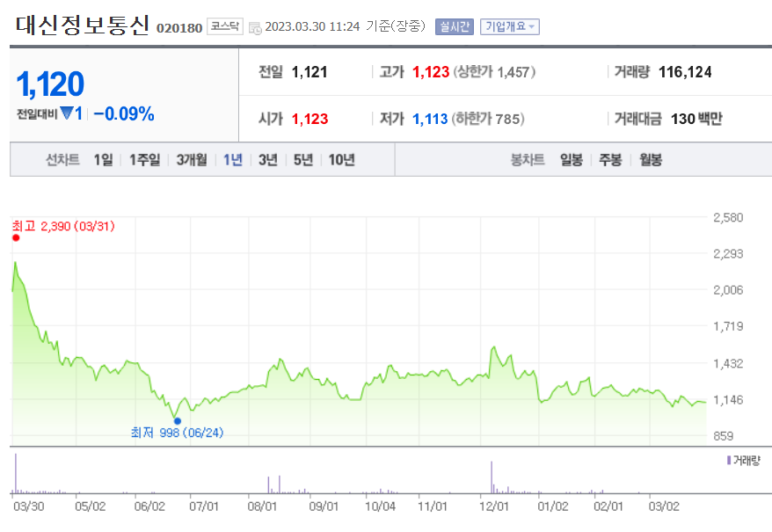Click the 상한가 1,457 text

(x=494, y=72)
